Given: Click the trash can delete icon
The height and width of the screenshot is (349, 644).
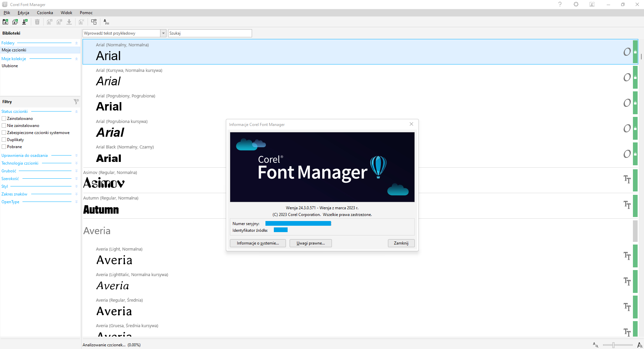Looking at the screenshot, I should [x=37, y=22].
